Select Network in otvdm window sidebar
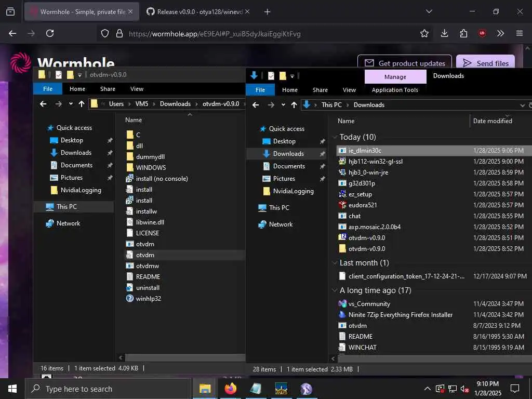532x399 pixels. pos(68,223)
